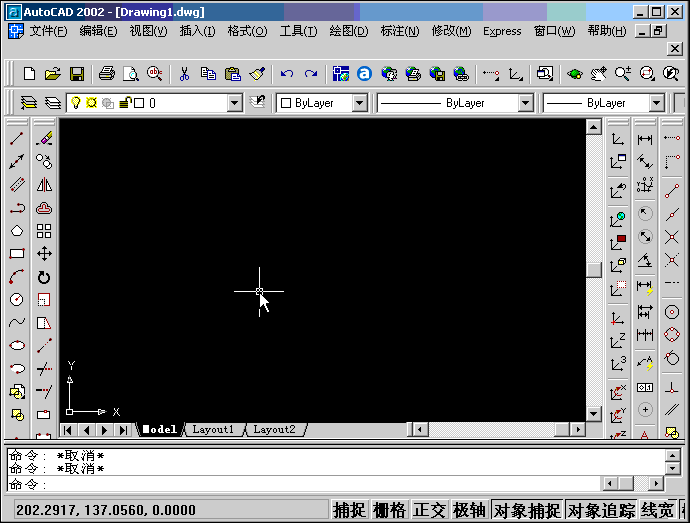Viewport: 690px width, 523px height.
Task: Toggle 对象捕捉 object snap button
Action: 527,510
